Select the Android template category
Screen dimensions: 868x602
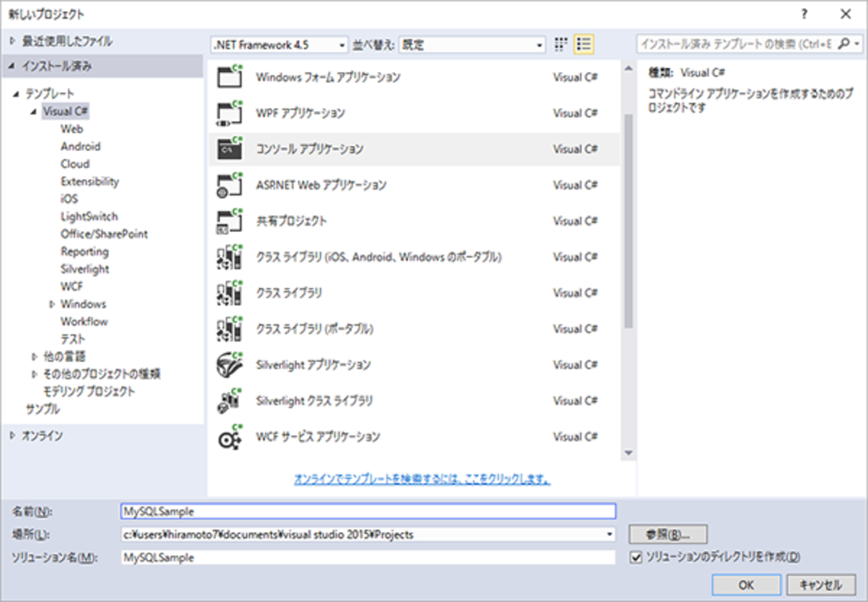pos(81,146)
